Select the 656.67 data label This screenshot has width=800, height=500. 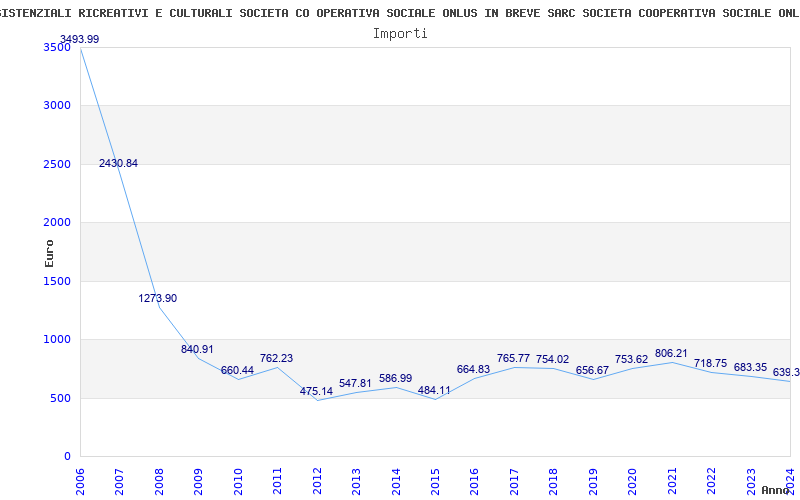pyautogui.click(x=592, y=370)
